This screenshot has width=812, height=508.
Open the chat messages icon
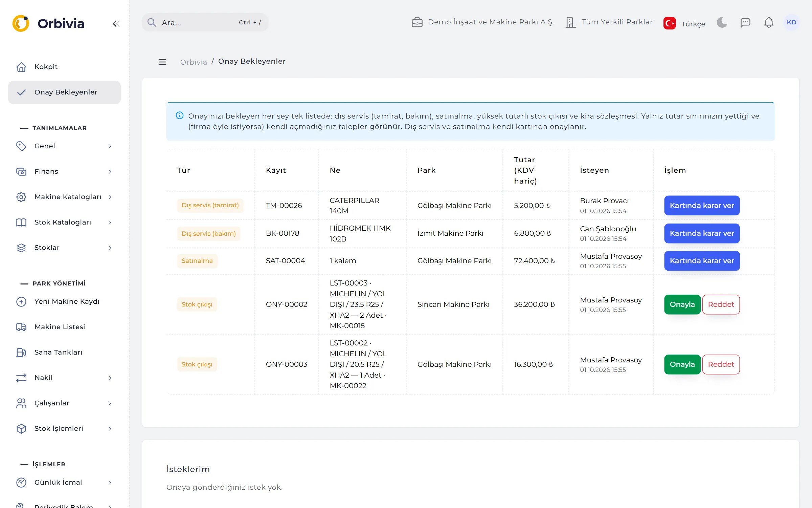745,23
